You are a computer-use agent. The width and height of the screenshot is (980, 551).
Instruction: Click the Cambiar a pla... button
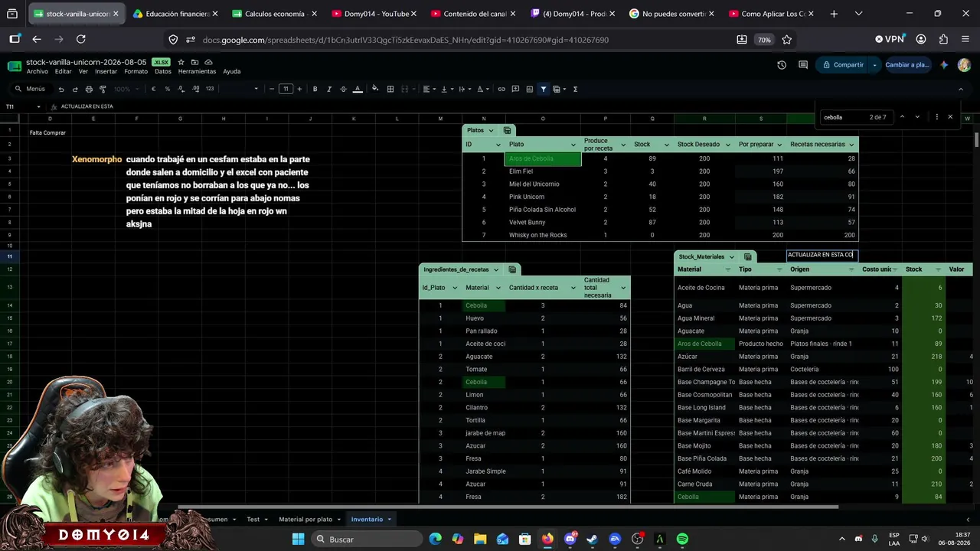[x=908, y=65]
